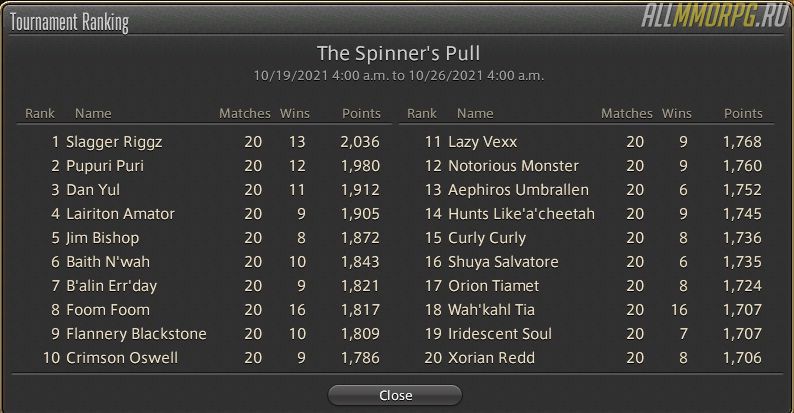Select the Slagger Riggz ranking row
Screen dimensions: 794x413
click(x=205, y=142)
